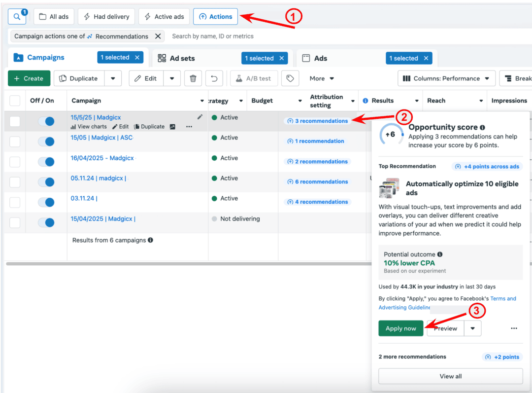Click info icon beside Results from 6 campaigns
Viewport: 532px width, 393px height.
click(x=150, y=240)
